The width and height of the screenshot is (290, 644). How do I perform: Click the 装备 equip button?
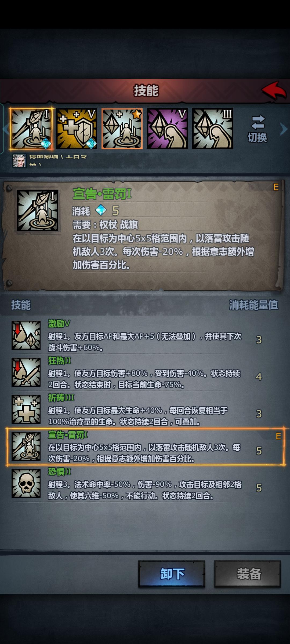coord(248,574)
